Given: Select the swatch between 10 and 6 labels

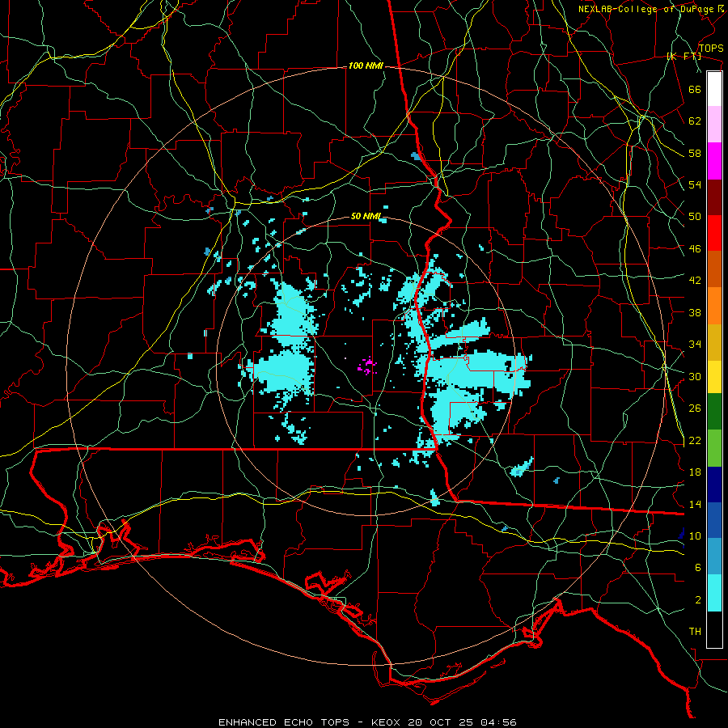Looking at the screenshot, I should pyautogui.click(x=714, y=557).
